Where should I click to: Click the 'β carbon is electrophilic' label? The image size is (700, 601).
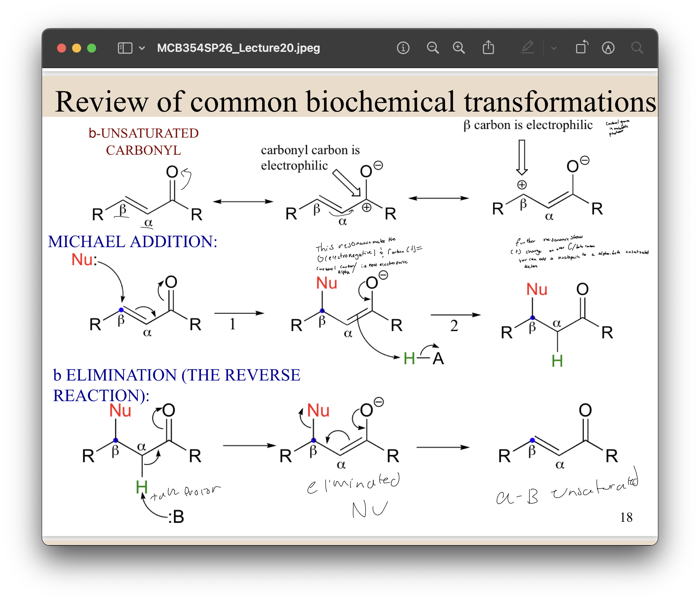[x=528, y=125]
